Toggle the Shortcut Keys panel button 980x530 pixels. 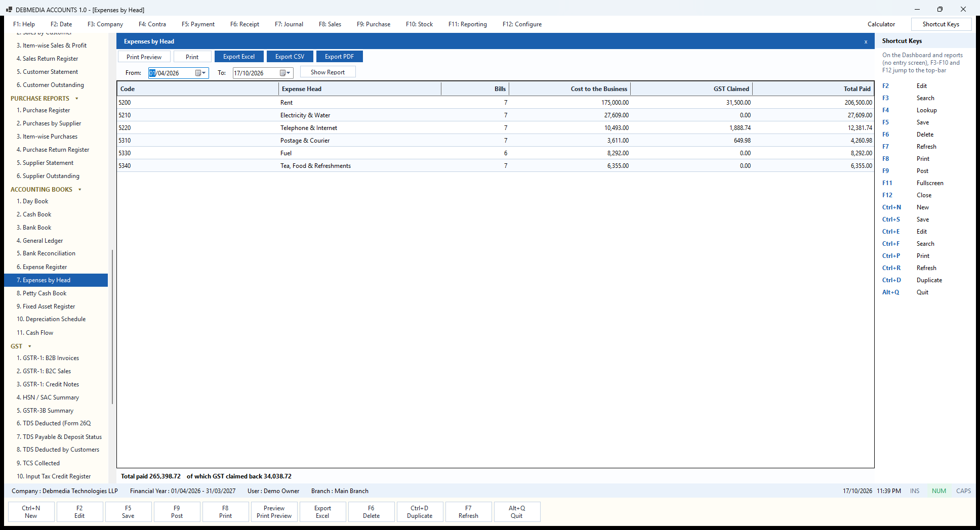[941, 24]
